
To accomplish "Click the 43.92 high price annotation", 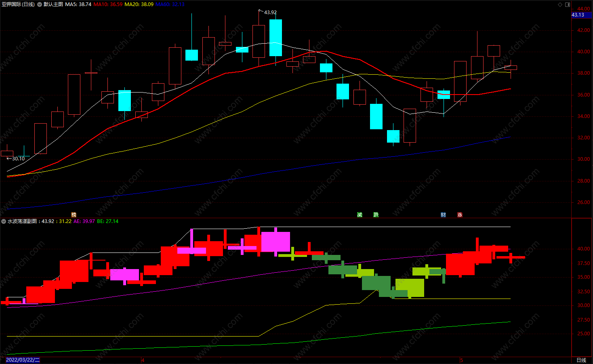I will pos(270,13).
